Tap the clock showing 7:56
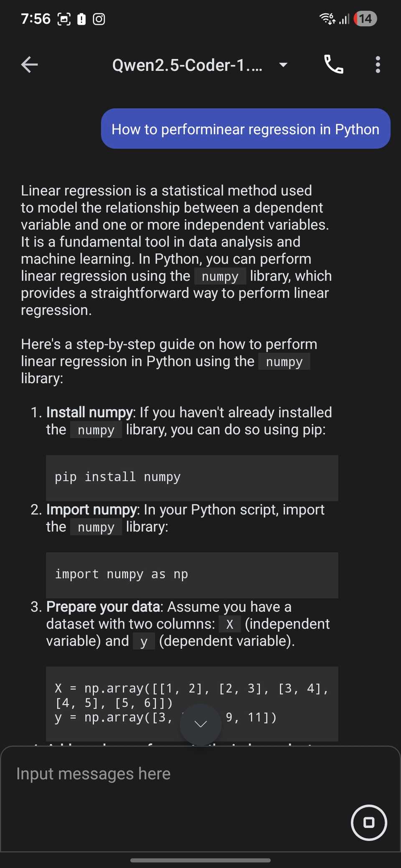The width and height of the screenshot is (401, 868). [x=36, y=19]
